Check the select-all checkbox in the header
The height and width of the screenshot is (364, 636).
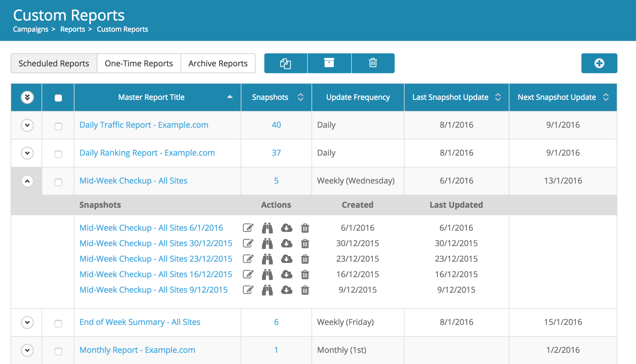pyautogui.click(x=58, y=97)
